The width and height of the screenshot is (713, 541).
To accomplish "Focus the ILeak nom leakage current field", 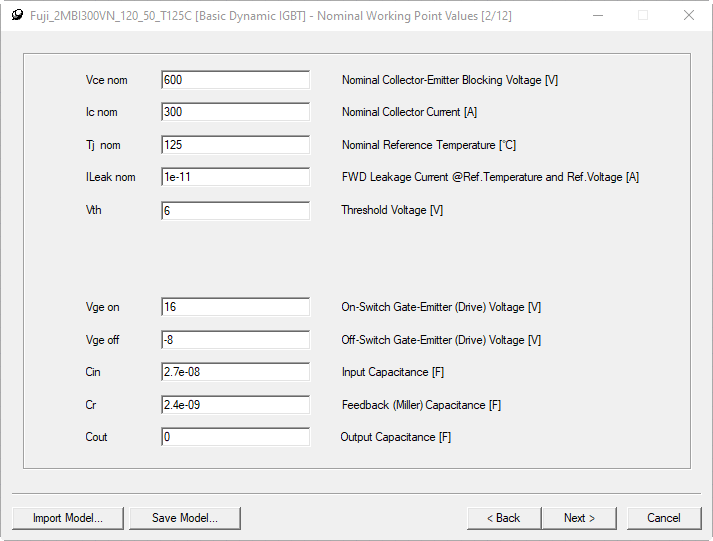I will (235, 177).
